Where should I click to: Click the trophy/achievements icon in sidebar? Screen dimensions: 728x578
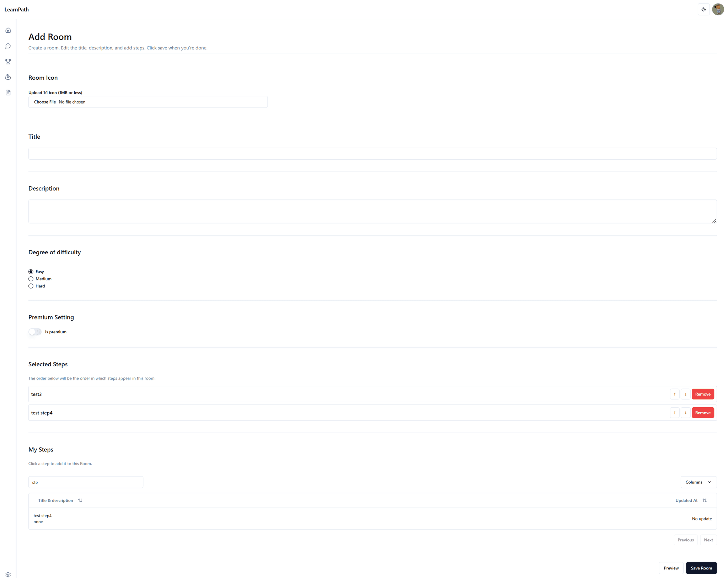point(8,62)
